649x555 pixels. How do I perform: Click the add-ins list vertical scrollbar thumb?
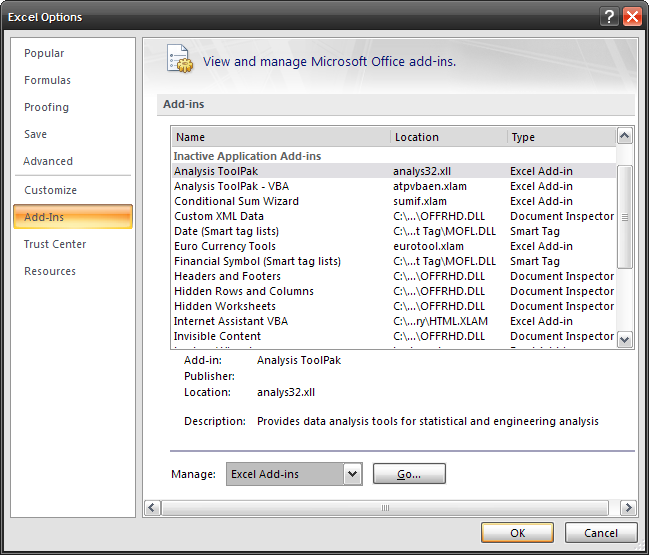pyautogui.click(x=625, y=217)
